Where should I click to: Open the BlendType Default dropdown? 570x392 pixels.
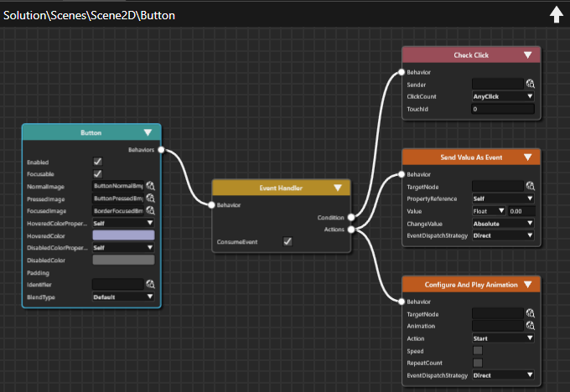123,297
